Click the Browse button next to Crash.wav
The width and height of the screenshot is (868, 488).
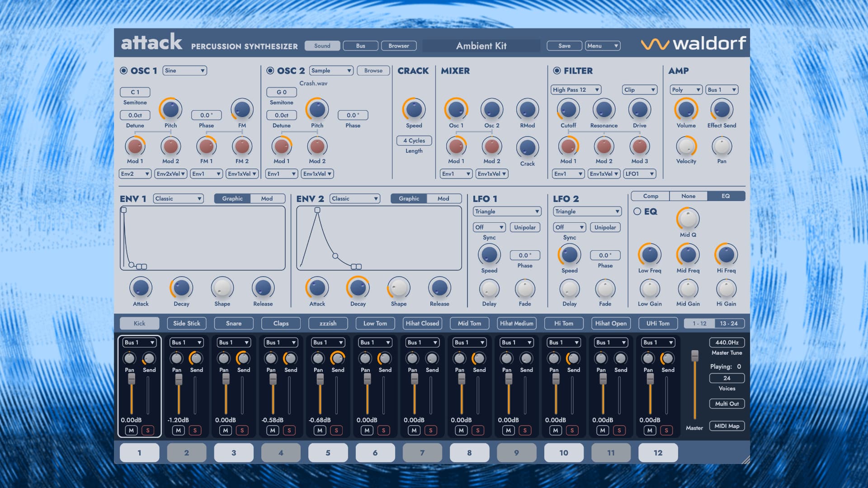click(373, 70)
